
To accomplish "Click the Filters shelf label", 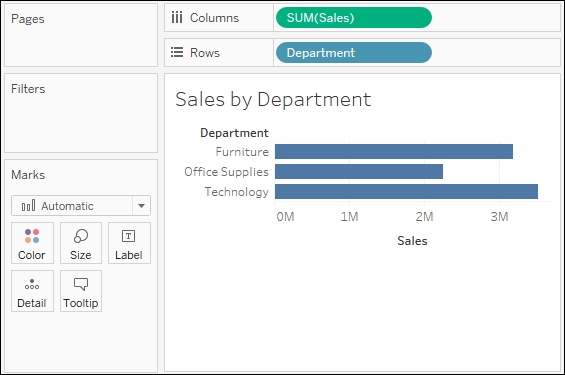I will point(28,89).
